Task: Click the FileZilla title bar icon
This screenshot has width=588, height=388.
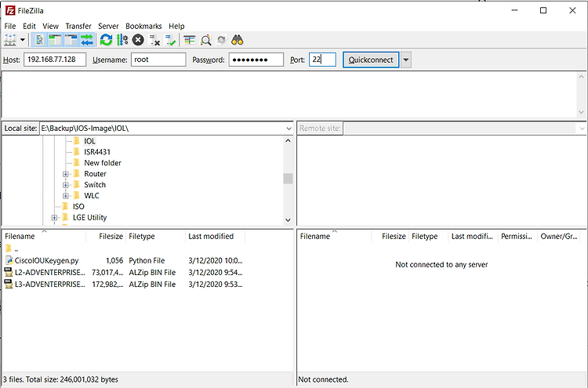Action: tap(10, 10)
